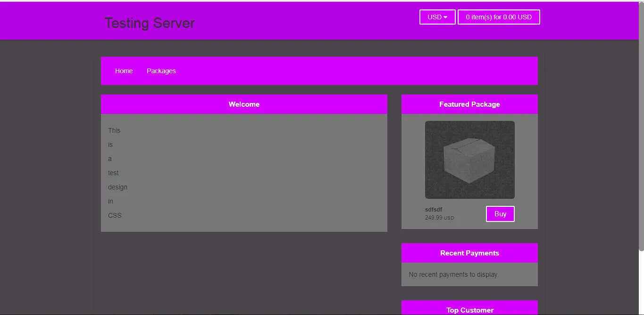Click the Welcome panel header
644x315 pixels.
[x=244, y=104]
